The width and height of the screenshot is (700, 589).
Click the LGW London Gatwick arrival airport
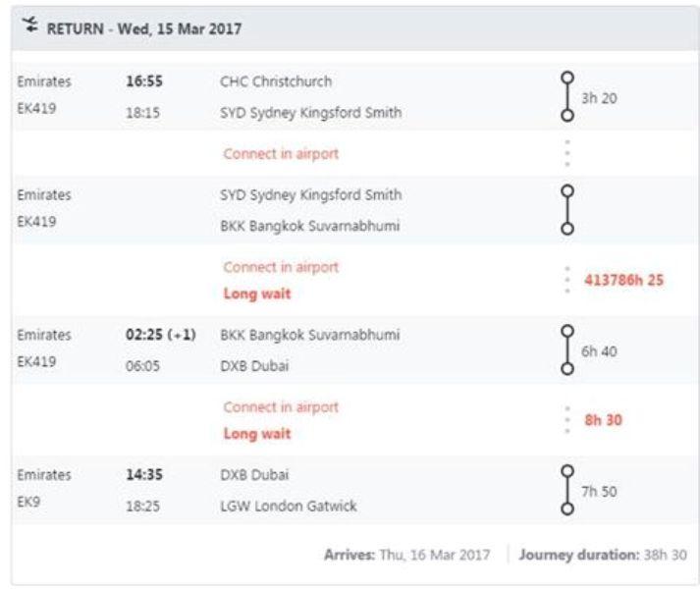289,507
